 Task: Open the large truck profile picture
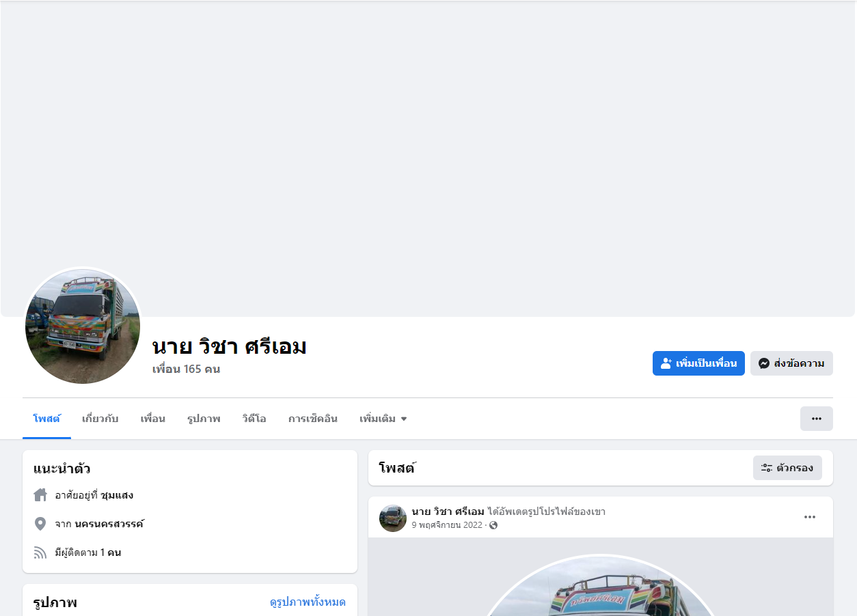(83, 326)
